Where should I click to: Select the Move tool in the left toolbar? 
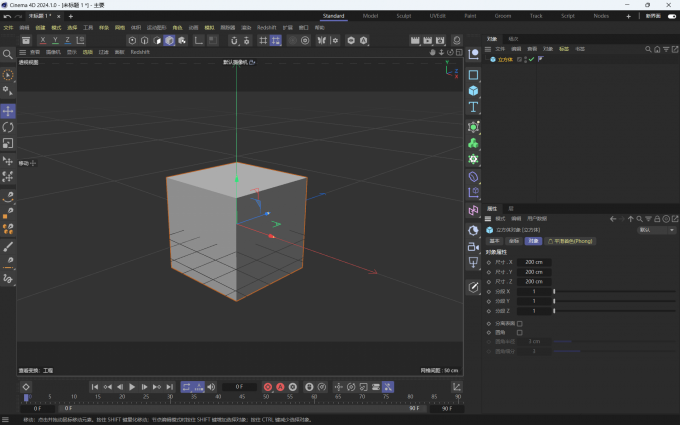pos(8,111)
